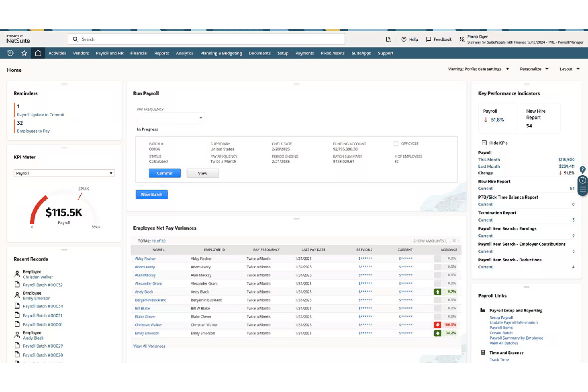588x392 pixels.
Task: Click Time and Expense calculator icon
Action: click(x=483, y=352)
